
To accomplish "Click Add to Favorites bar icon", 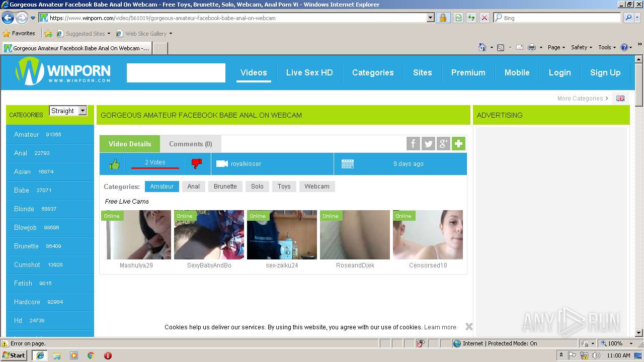I will pyautogui.click(x=48, y=34).
